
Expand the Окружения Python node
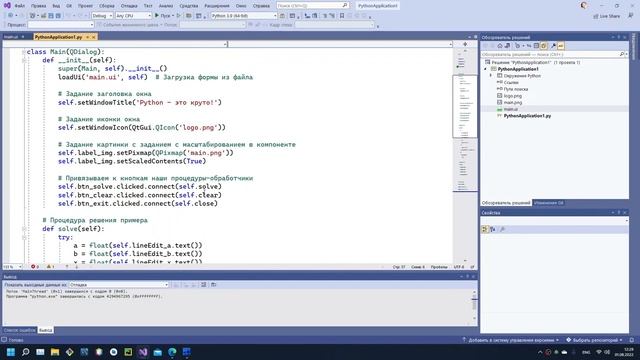pos(491,76)
